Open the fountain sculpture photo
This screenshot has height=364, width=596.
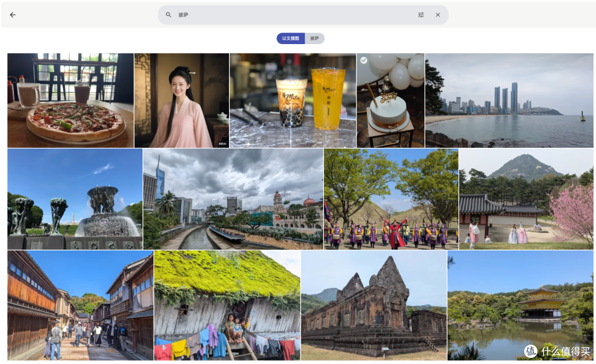(75, 199)
